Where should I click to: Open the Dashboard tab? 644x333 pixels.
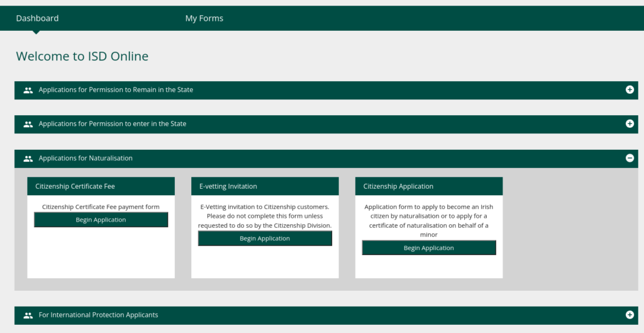click(37, 18)
